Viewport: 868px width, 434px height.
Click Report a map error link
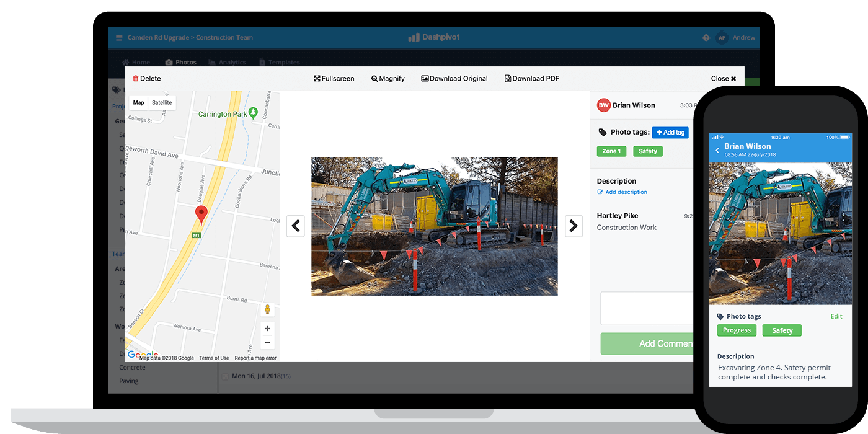(255, 358)
